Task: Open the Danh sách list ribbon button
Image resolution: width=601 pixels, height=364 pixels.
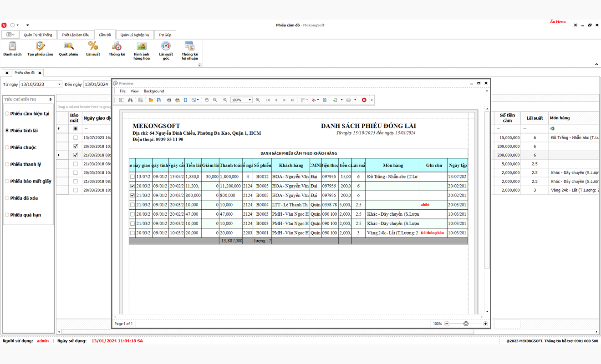Action: pos(12,49)
